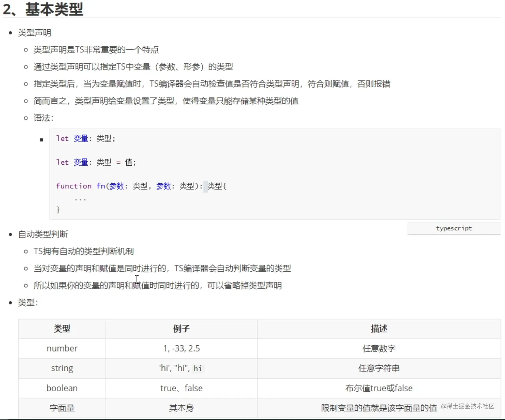The width and height of the screenshot is (505, 420).
Task: Click the example cell "true、false"
Action: tap(181, 388)
